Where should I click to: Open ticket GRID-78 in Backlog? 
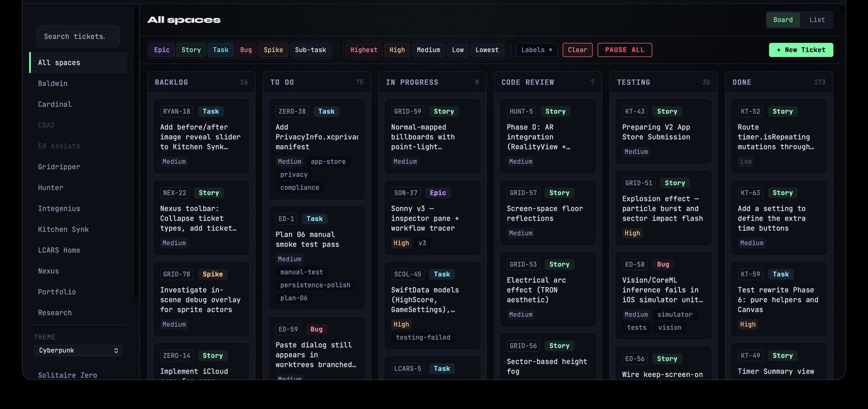[201, 299]
